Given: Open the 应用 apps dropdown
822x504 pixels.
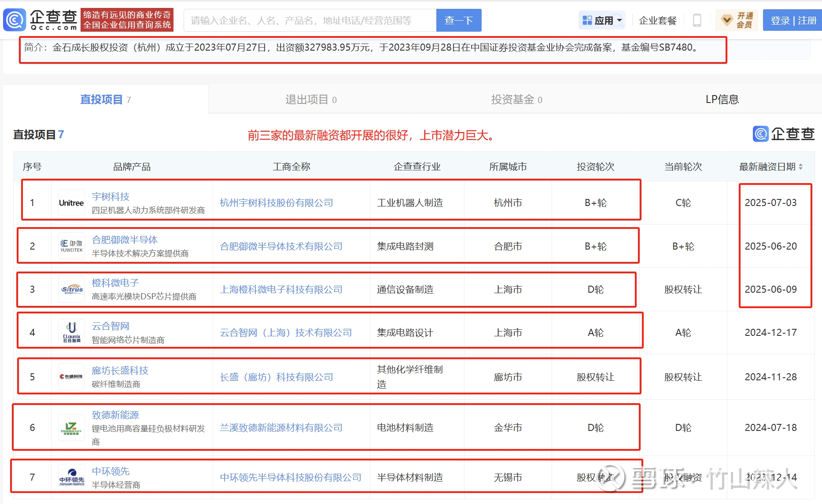Looking at the screenshot, I should [602, 20].
